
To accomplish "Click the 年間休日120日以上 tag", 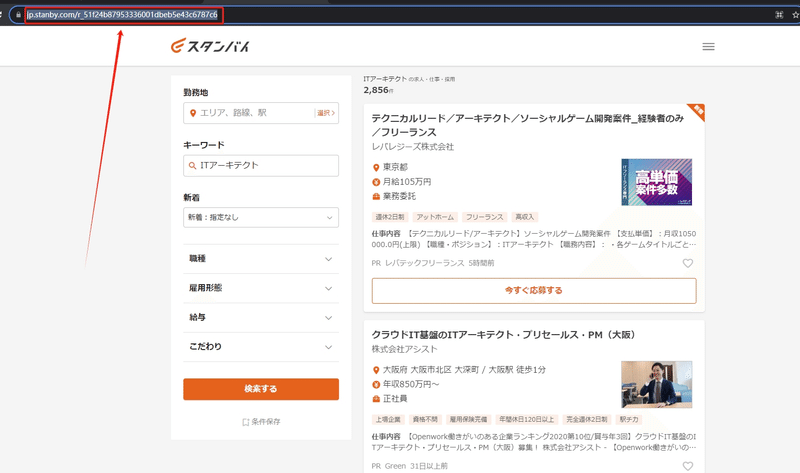I will click(527, 419).
